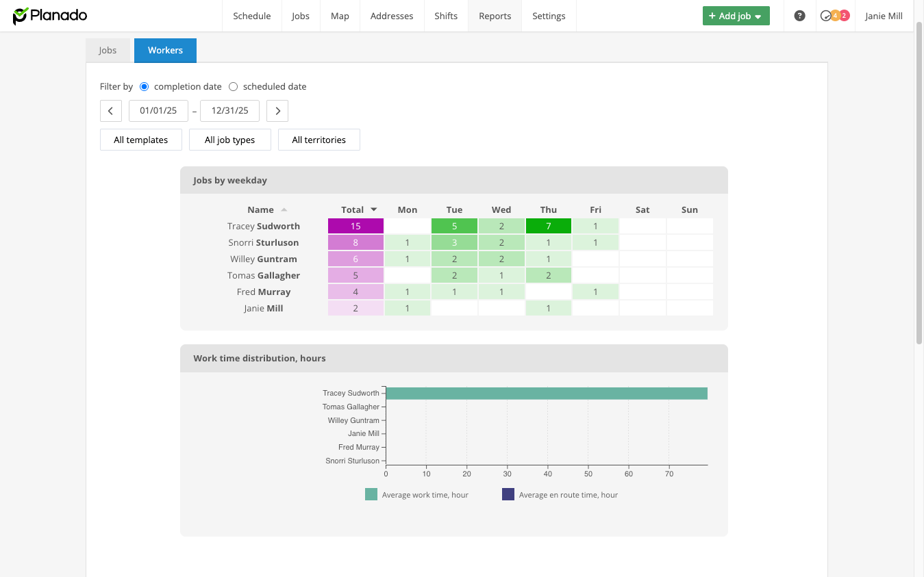Viewport: 924px width, 577px height.
Task: Click the Mon column header
Action: tap(408, 210)
